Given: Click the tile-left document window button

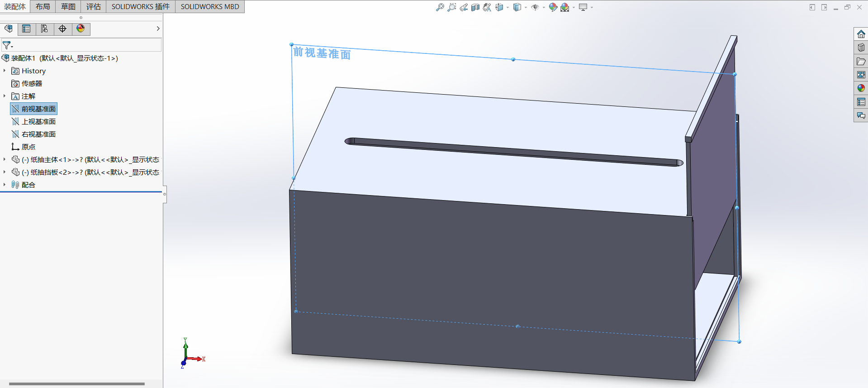Looking at the screenshot, I should point(812,7).
